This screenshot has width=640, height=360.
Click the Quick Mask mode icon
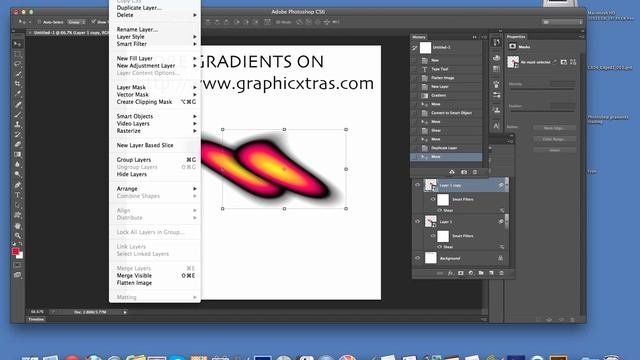point(17,265)
